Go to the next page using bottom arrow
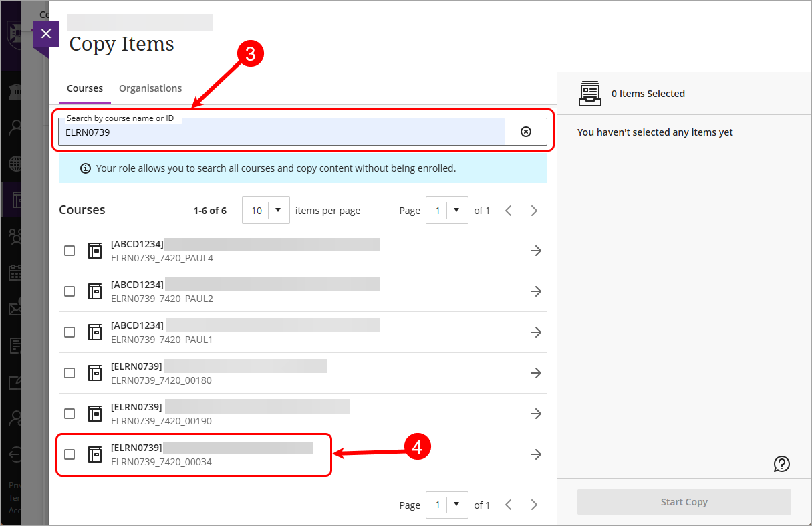 pyautogui.click(x=534, y=505)
